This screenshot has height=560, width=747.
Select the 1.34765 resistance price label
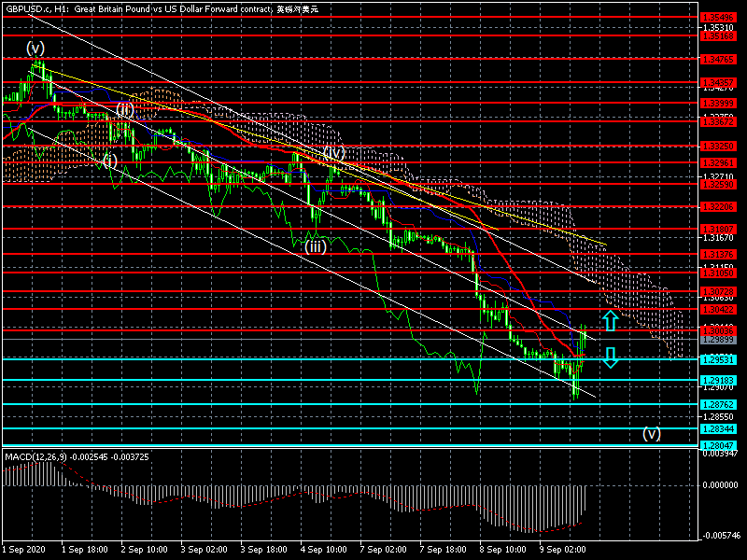coord(718,59)
